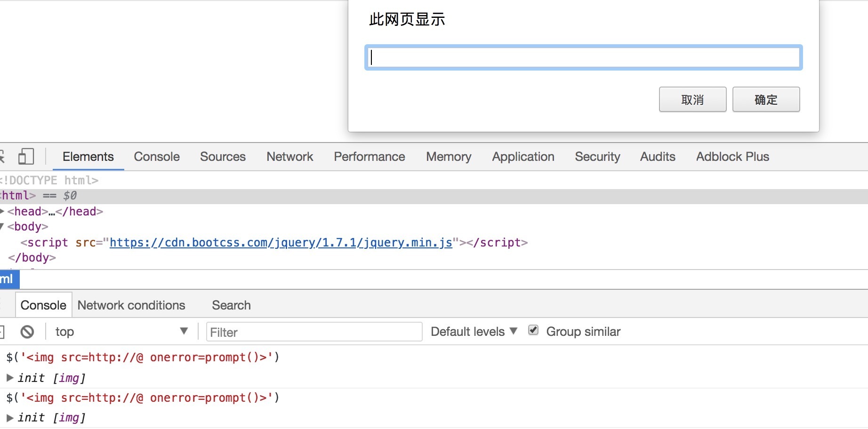The height and width of the screenshot is (429, 868).
Task: Switch to the Console tab in main toolbar
Action: (157, 157)
